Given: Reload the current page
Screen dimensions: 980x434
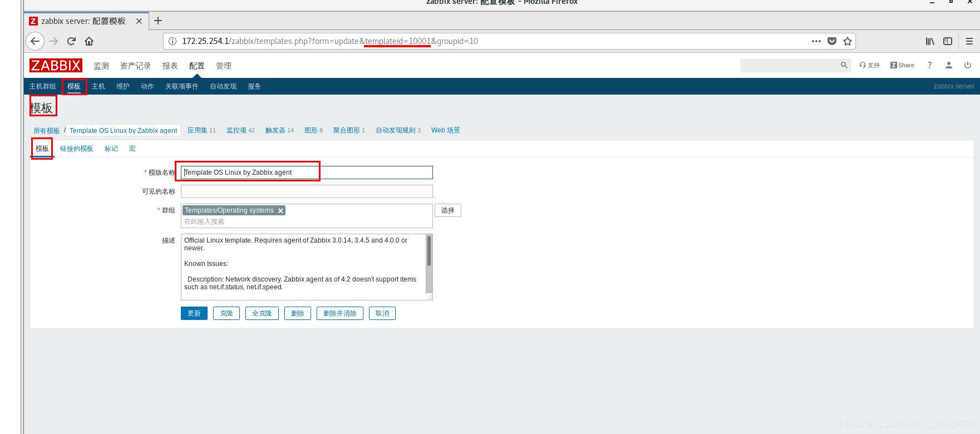Looking at the screenshot, I should pos(71,41).
